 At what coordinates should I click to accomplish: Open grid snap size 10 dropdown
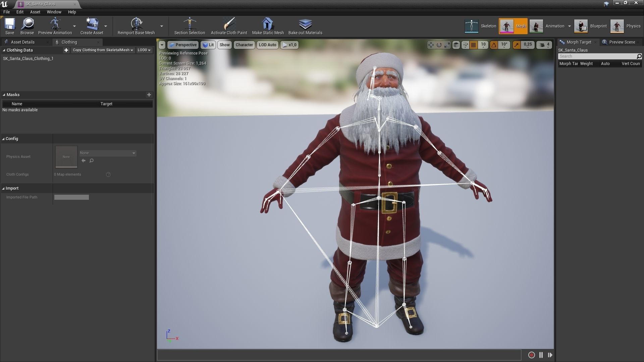click(x=483, y=45)
